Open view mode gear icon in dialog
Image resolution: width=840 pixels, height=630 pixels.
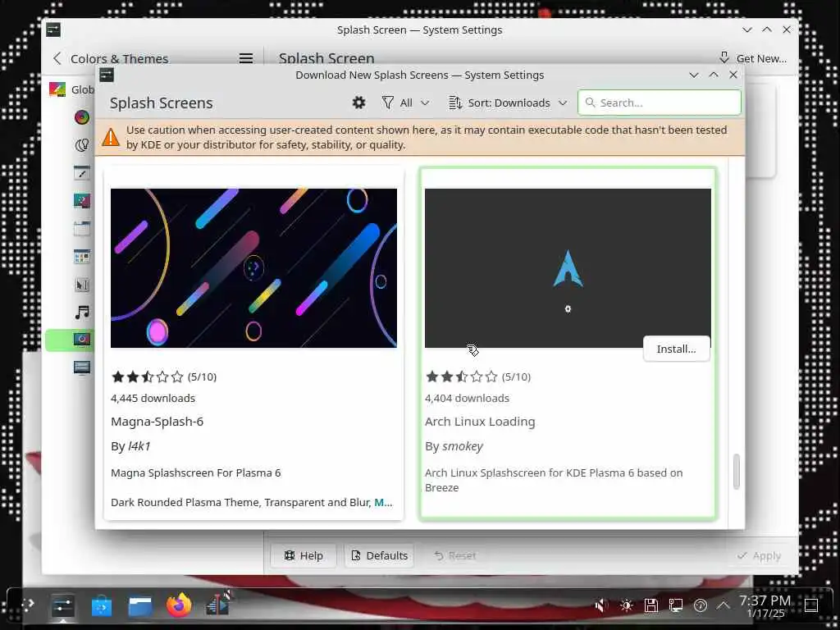click(x=358, y=103)
